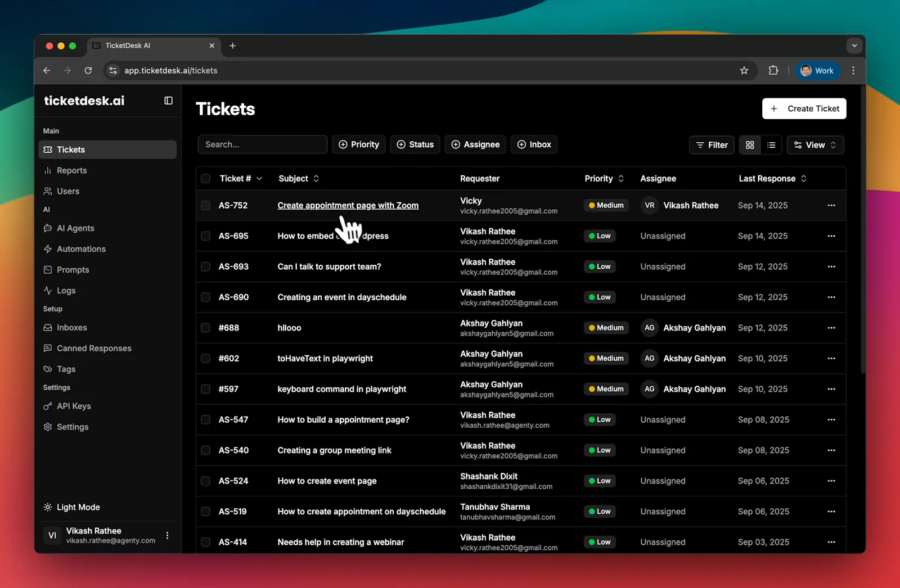Open ticket Can I talk to support team?
The height and width of the screenshot is (588, 900).
pos(329,266)
